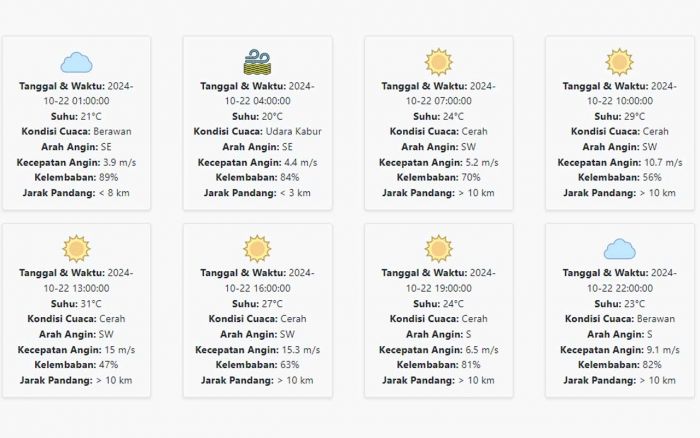Click 'Kecepatan Angin: 5.2 m/s'
Viewport: 700px width, 438px height.
click(x=439, y=163)
